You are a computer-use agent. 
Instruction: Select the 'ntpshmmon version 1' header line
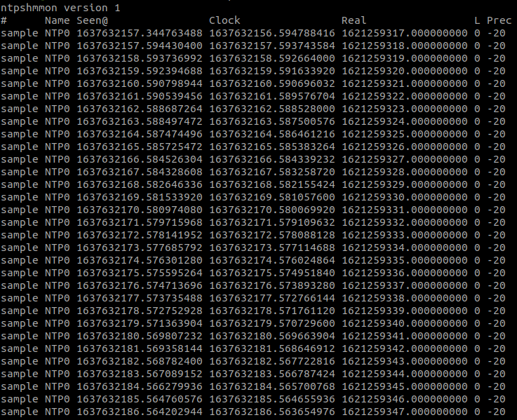click(60, 8)
